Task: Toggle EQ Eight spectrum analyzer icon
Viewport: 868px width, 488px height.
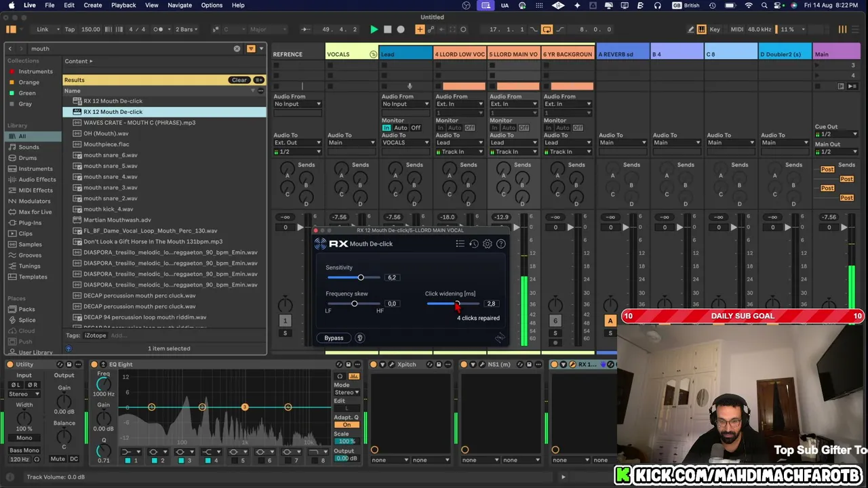Action: [x=354, y=376]
